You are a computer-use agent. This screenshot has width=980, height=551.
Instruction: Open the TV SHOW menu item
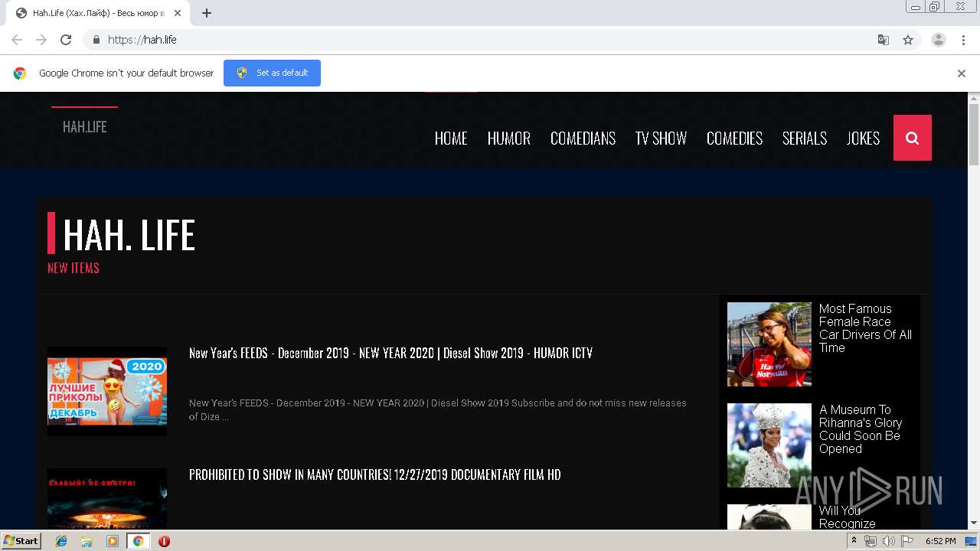tap(661, 139)
